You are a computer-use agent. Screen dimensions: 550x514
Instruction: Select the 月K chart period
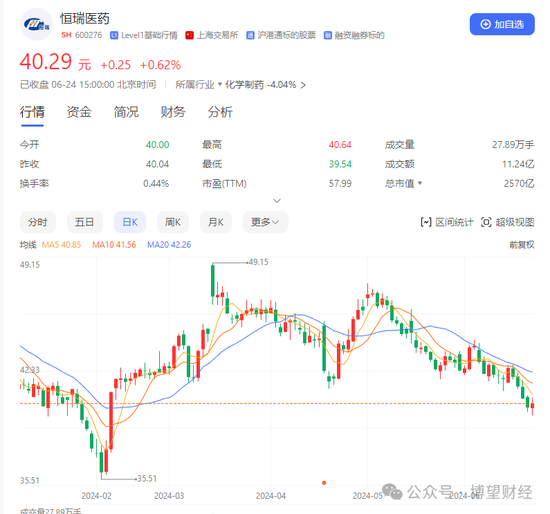tap(216, 222)
